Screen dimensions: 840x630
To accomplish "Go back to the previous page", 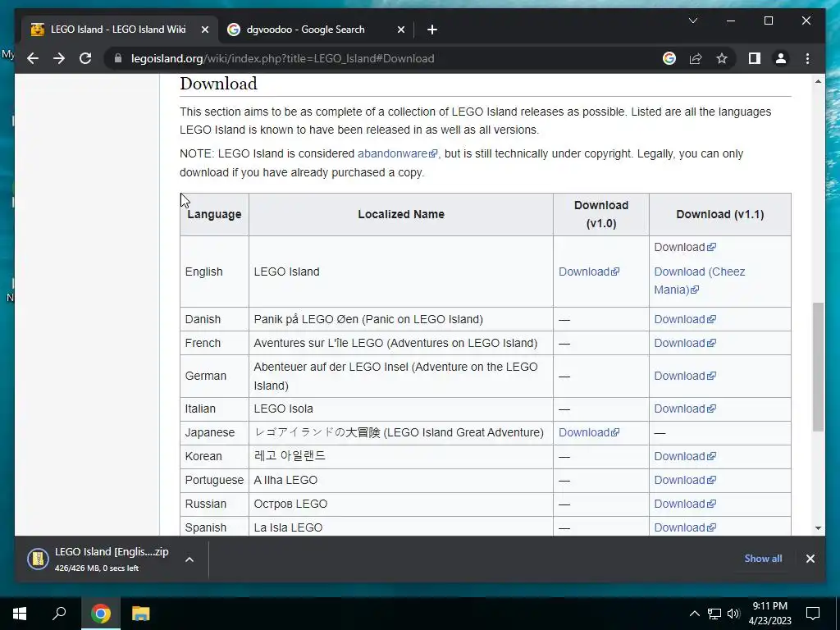I will pos(33,58).
